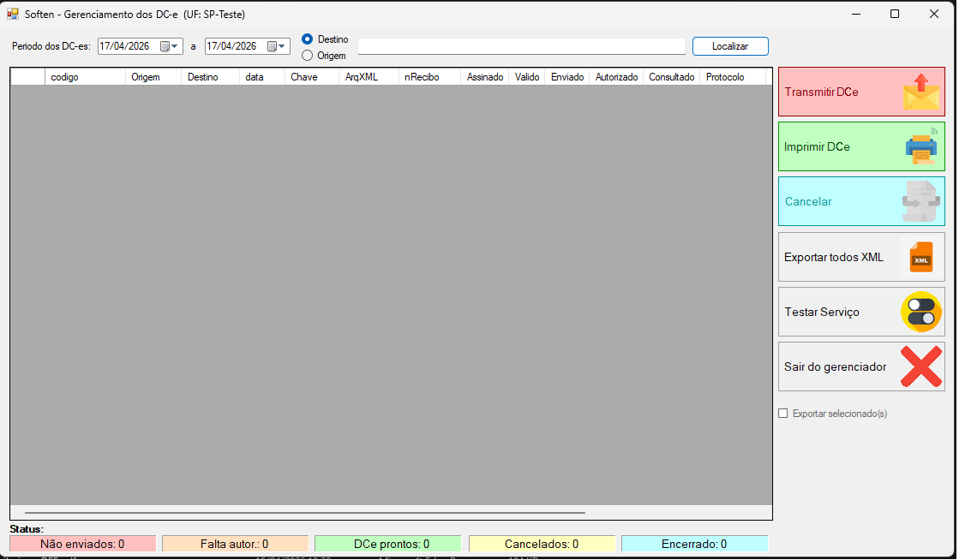
Task: Click the red Não enviados status swatch
Action: click(82, 544)
